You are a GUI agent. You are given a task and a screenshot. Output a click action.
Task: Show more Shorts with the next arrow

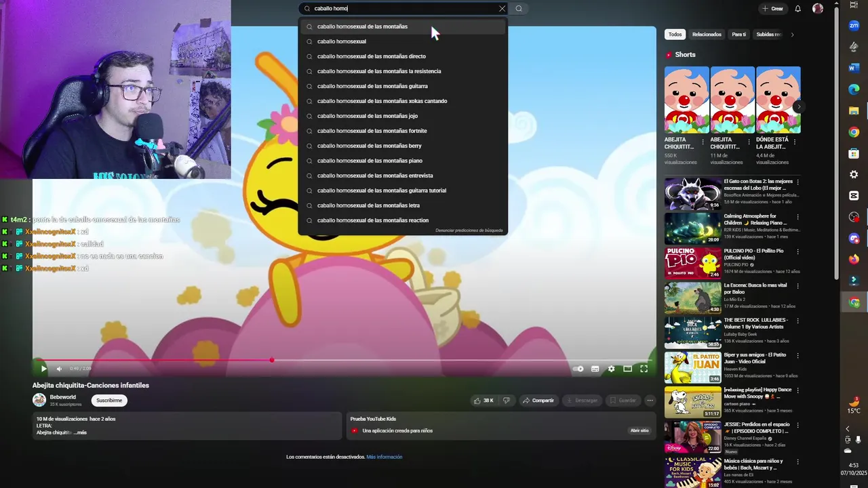[x=799, y=106]
